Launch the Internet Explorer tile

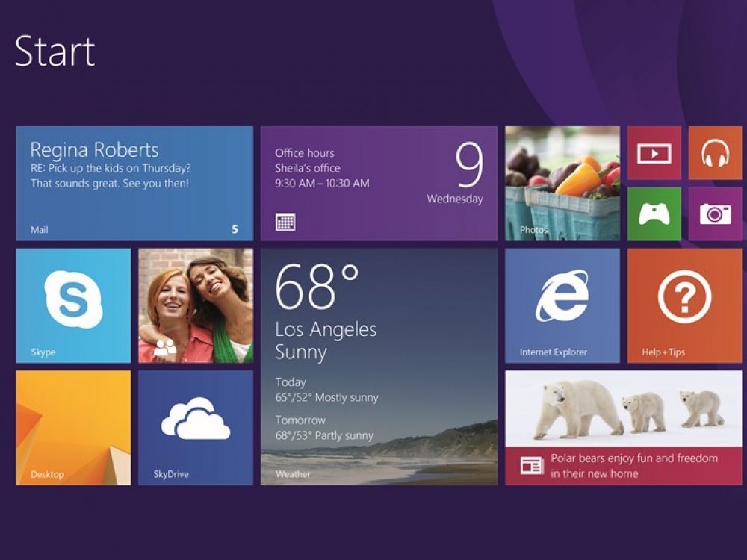tap(562, 305)
